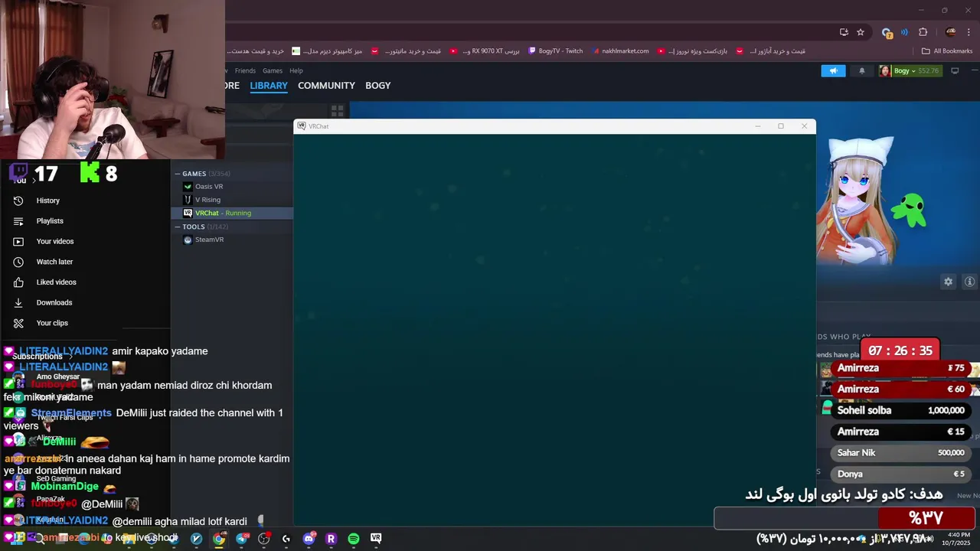Click the Chrome icon in the taskbar
This screenshot has height=551, width=980.
(219, 539)
